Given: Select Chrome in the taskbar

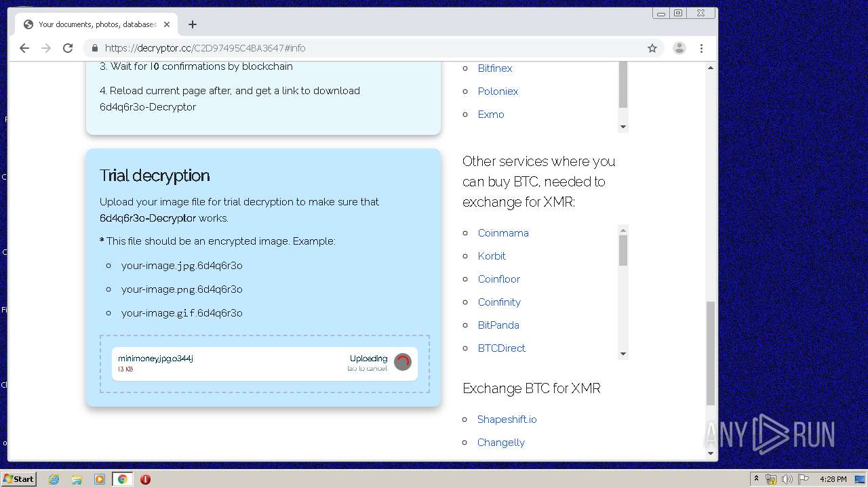Looking at the screenshot, I should pyautogui.click(x=123, y=479).
